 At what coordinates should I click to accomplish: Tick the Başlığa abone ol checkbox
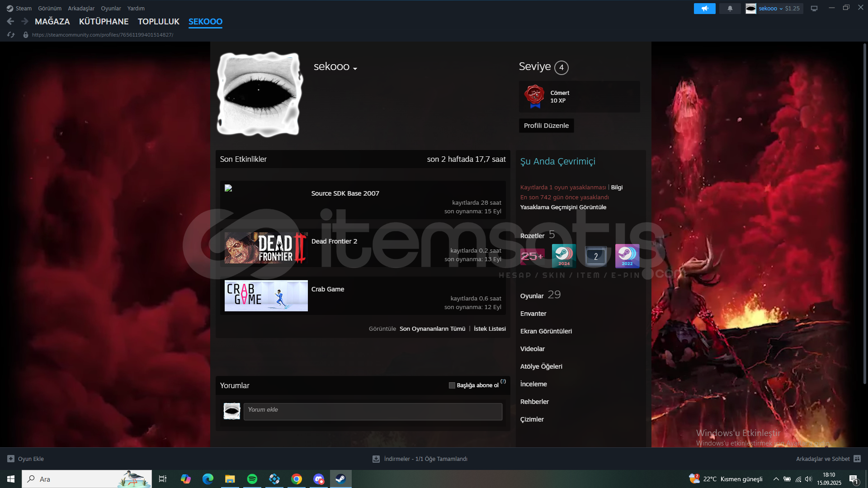[x=452, y=385]
